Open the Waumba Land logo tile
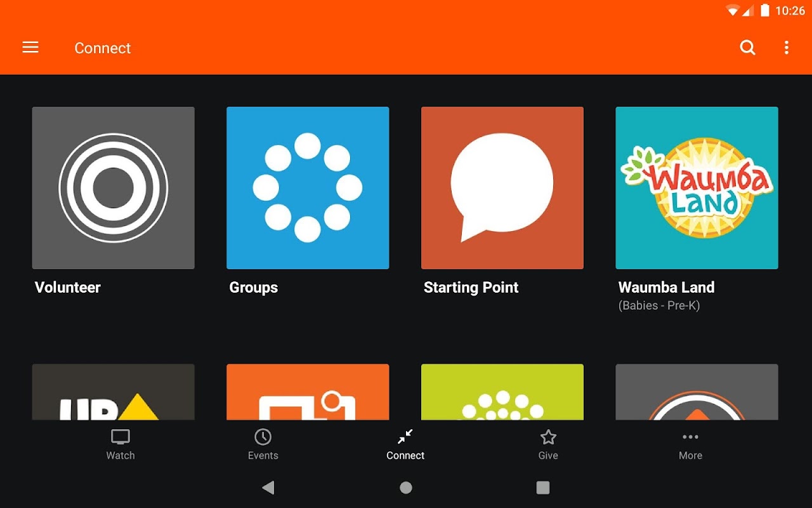This screenshot has height=508, width=812. pyautogui.click(x=697, y=188)
